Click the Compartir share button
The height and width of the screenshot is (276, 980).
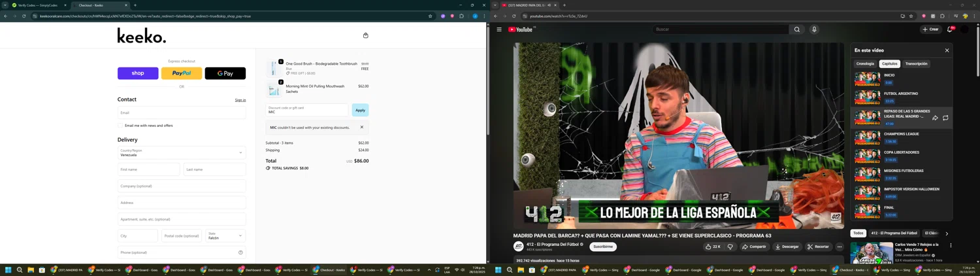(x=754, y=247)
